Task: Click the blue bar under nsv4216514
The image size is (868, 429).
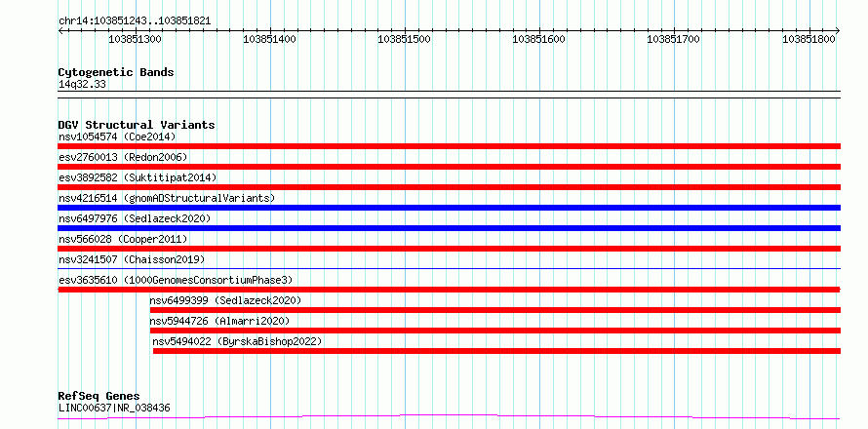Action: point(450,208)
